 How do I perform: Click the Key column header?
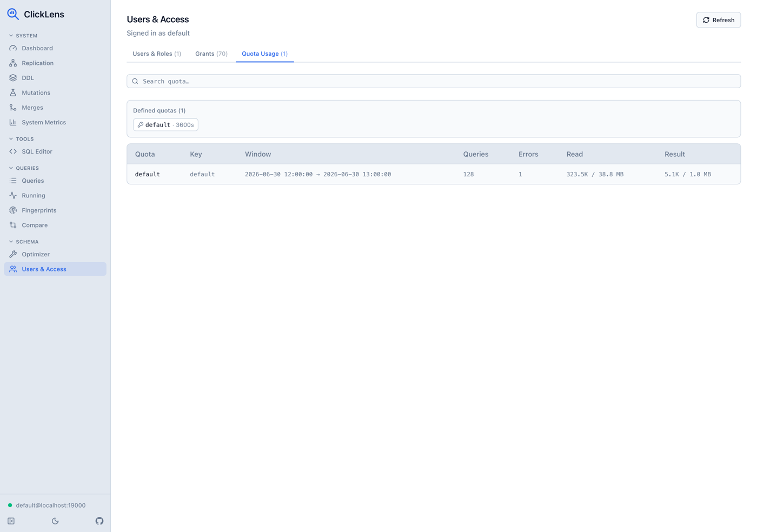click(196, 154)
